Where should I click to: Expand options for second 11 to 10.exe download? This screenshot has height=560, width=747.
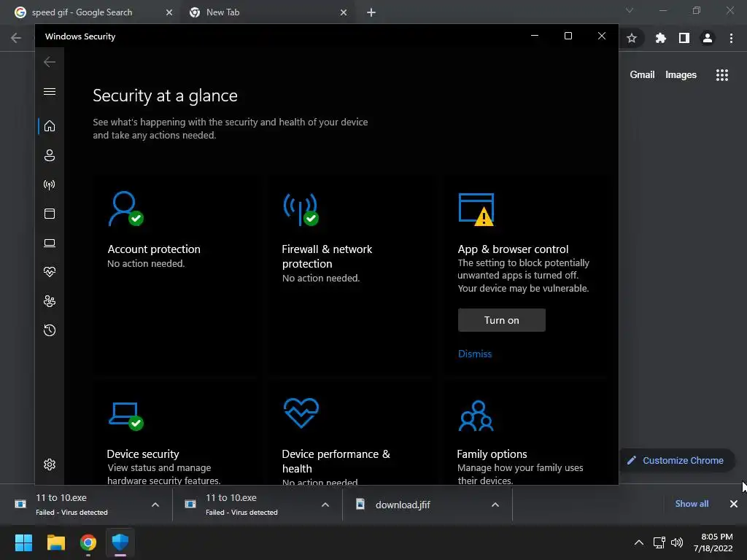(325, 505)
